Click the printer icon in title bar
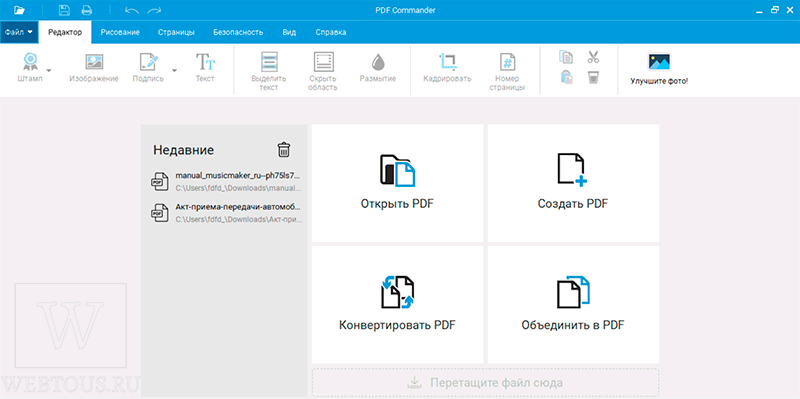Viewport: 800px width, 399px height. tap(87, 10)
